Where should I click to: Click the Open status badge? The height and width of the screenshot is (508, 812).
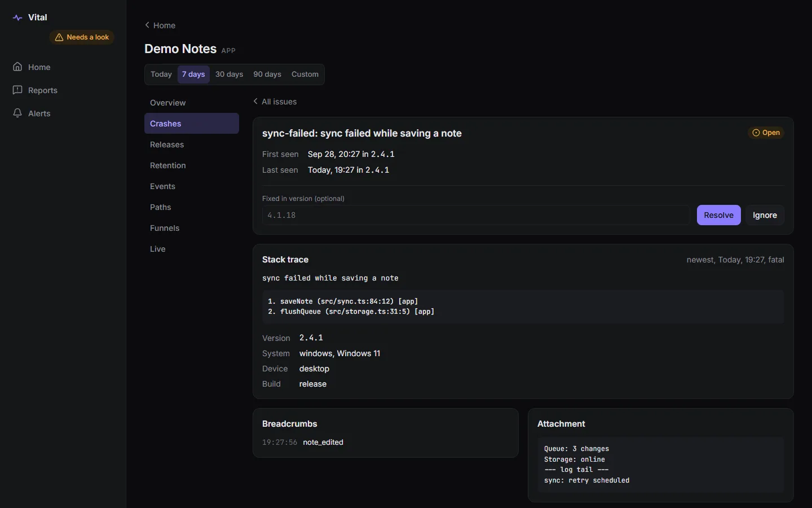coord(766,133)
